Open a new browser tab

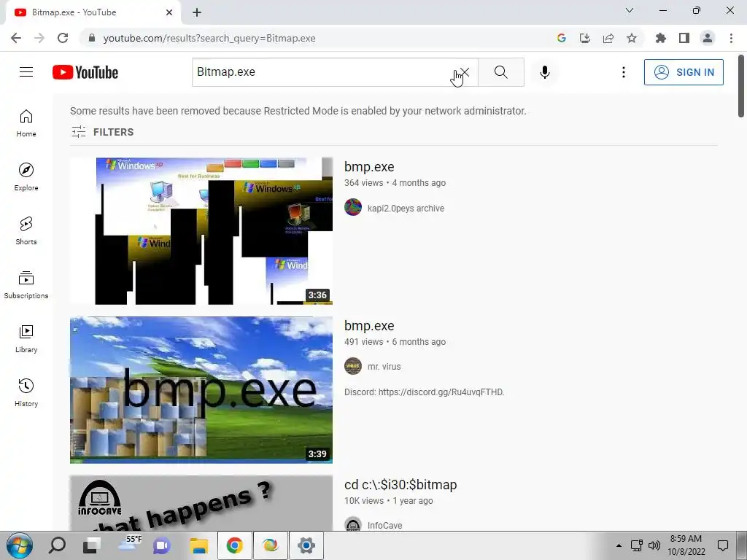tap(197, 12)
